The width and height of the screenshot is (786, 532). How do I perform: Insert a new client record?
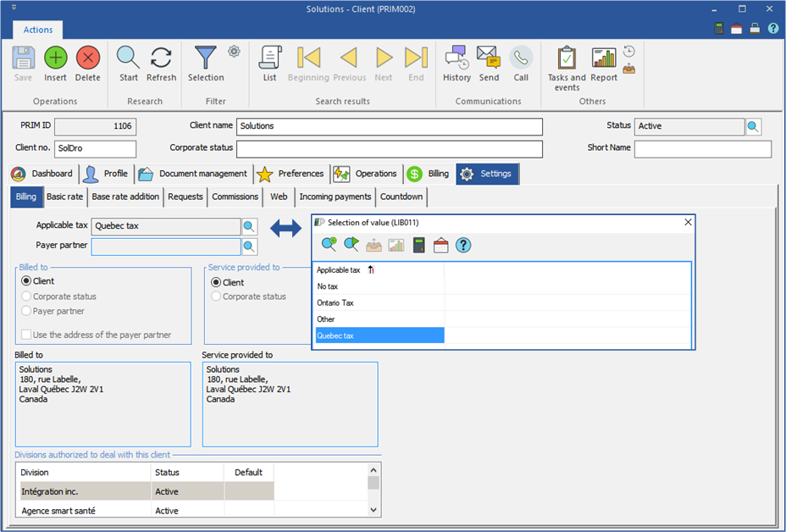click(55, 64)
